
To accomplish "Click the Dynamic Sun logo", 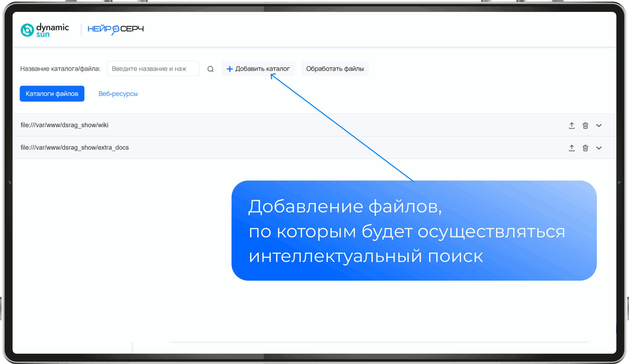I will click(x=45, y=30).
